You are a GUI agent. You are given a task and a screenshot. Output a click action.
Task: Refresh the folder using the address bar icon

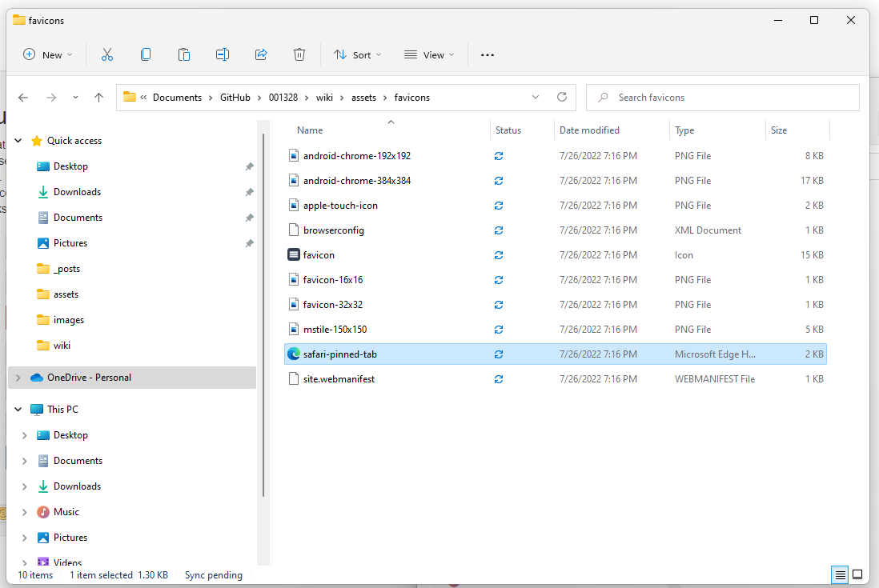[x=562, y=97]
